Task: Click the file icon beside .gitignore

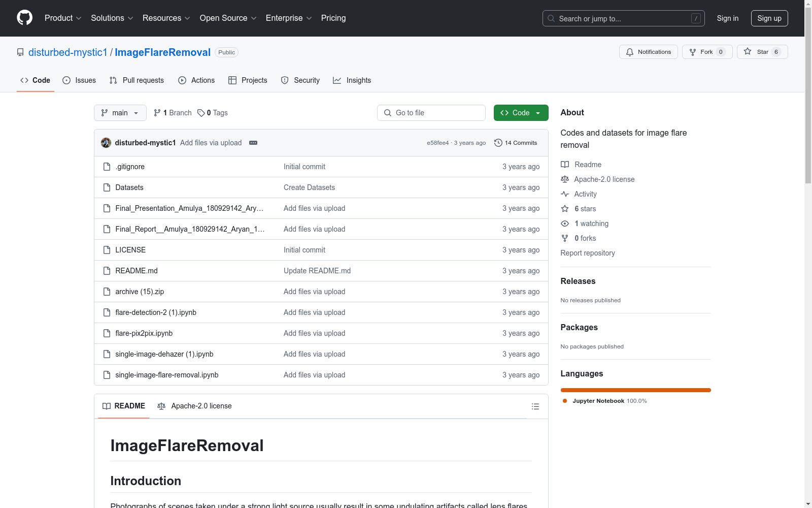Action: 107,167
